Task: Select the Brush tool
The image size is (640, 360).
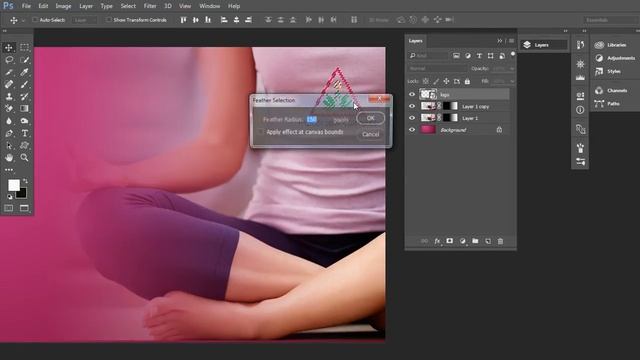Action: click(24, 84)
